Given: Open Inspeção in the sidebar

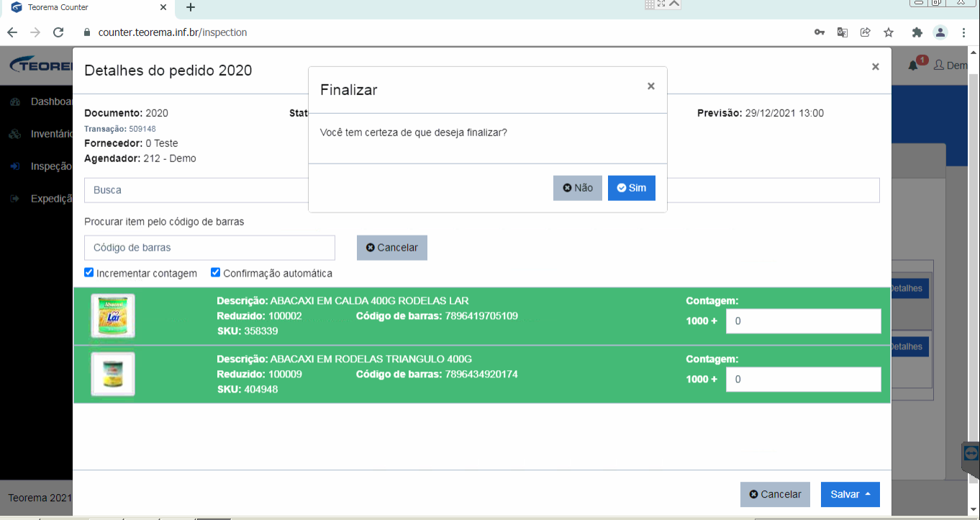Looking at the screenshot, I should pyautogui.click(x=51, y=166).
